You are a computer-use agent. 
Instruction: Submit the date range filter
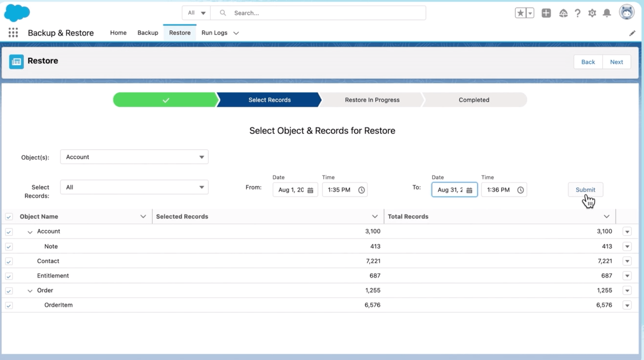pyautogui.click(x=585, y=190)
